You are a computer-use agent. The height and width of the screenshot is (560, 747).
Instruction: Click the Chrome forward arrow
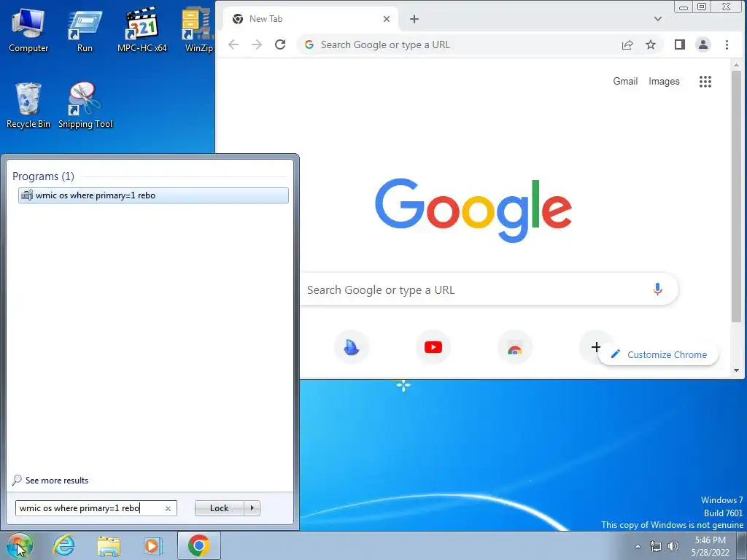(257, 44)
